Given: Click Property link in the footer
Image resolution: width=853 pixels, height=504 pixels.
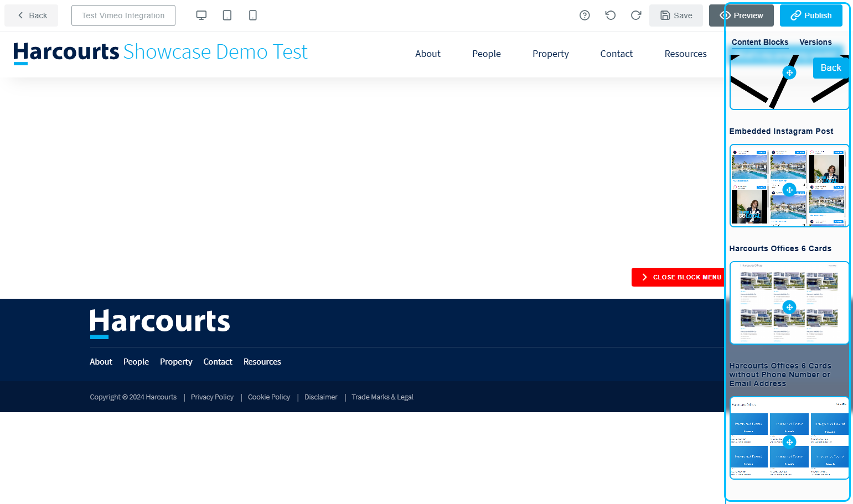Looking at the screenshot, I should [176, 362].
